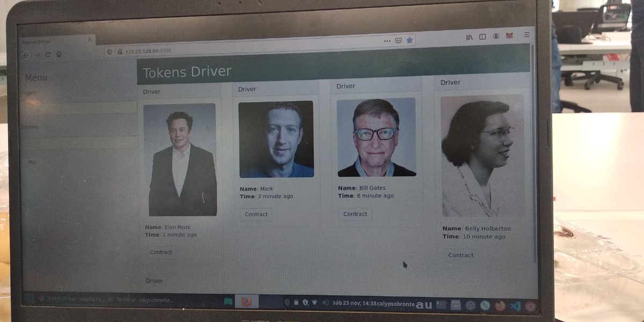Click Contract button under Belly Holberton
Image resolution: width=644 pixels, height=322 pixels.
(x=461, y=255)
